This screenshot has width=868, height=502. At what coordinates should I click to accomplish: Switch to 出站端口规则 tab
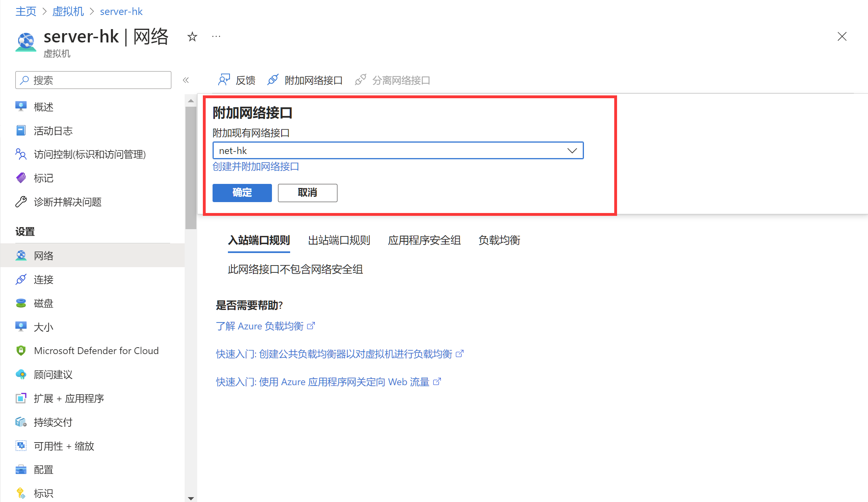[x=339, y=240]
